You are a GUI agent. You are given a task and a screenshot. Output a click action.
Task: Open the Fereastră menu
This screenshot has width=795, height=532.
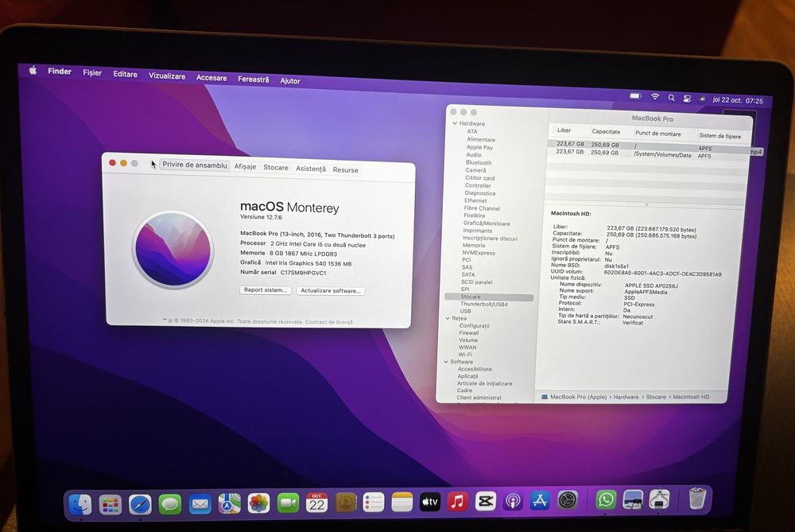tap(254, 79)
